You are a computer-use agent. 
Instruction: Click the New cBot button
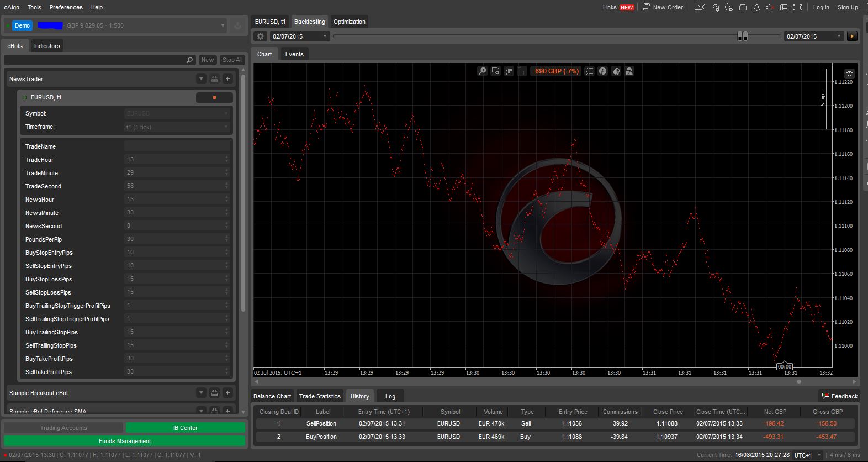coord(208,60)
